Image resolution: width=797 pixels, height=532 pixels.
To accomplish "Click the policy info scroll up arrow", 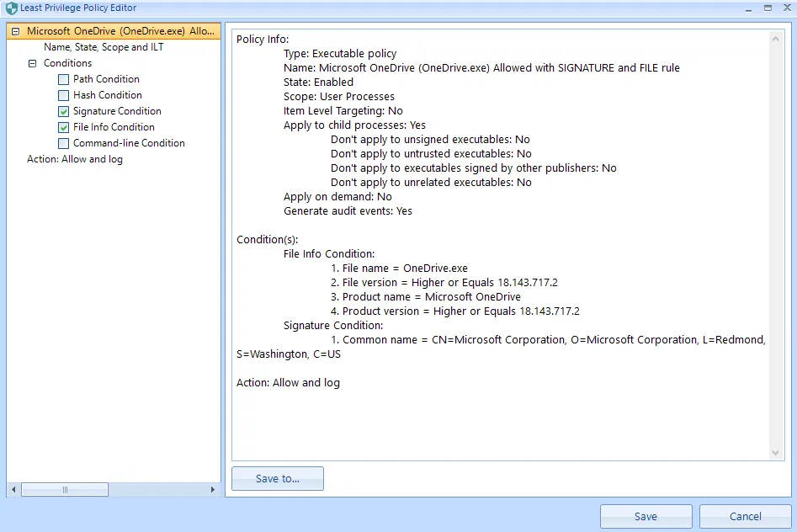I will (776, 39).
